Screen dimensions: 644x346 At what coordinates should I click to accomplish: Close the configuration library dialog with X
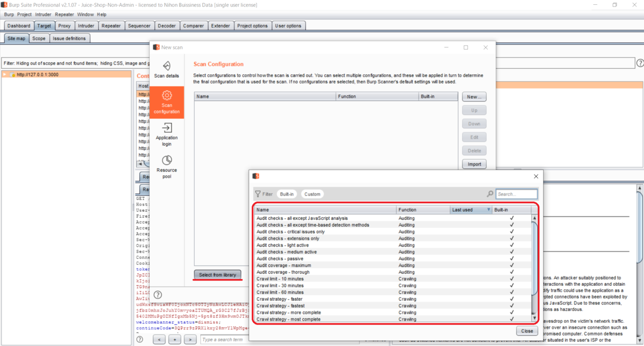click(536, 176)
